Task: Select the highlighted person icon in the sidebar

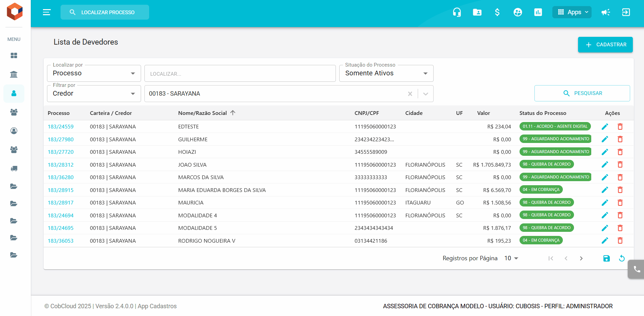Action: tap(14, 93)
